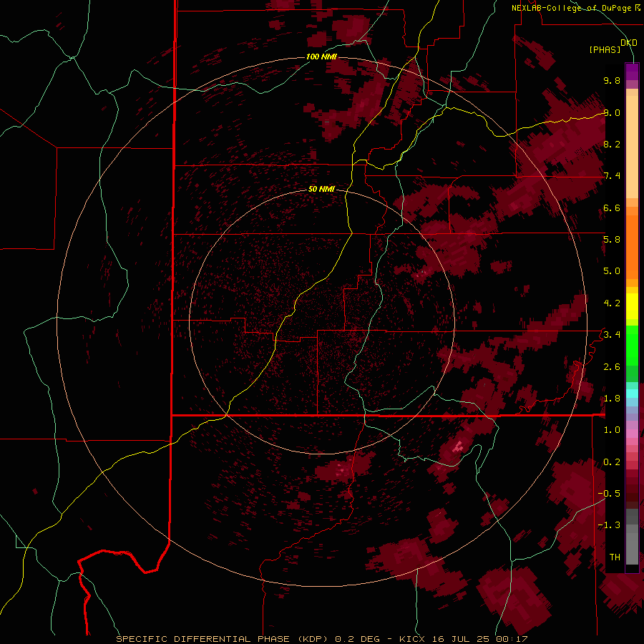Click the TH label on the scale

pos(615,557)
